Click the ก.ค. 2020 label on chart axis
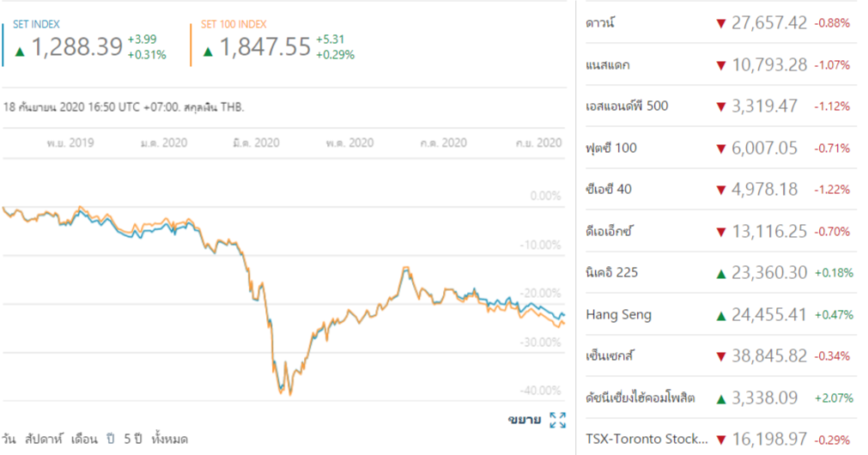The width and height of the screenshot is (868, 455). click(442, 143)
